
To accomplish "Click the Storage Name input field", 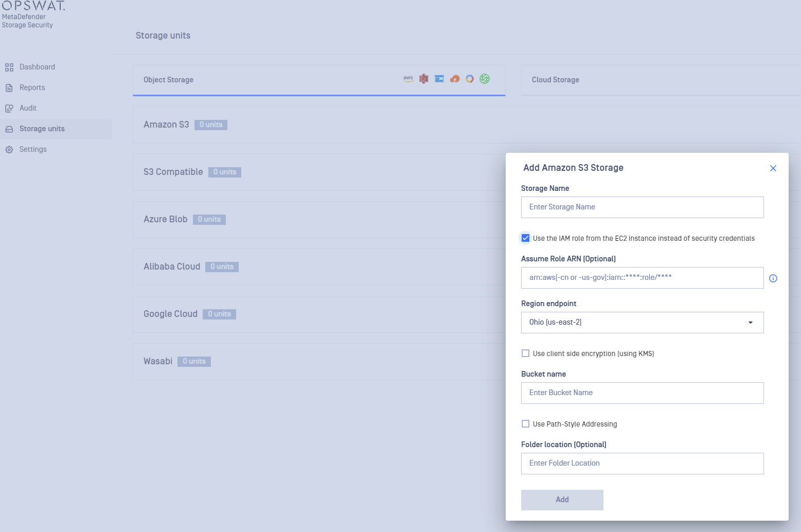I will (x=643, y=207).
